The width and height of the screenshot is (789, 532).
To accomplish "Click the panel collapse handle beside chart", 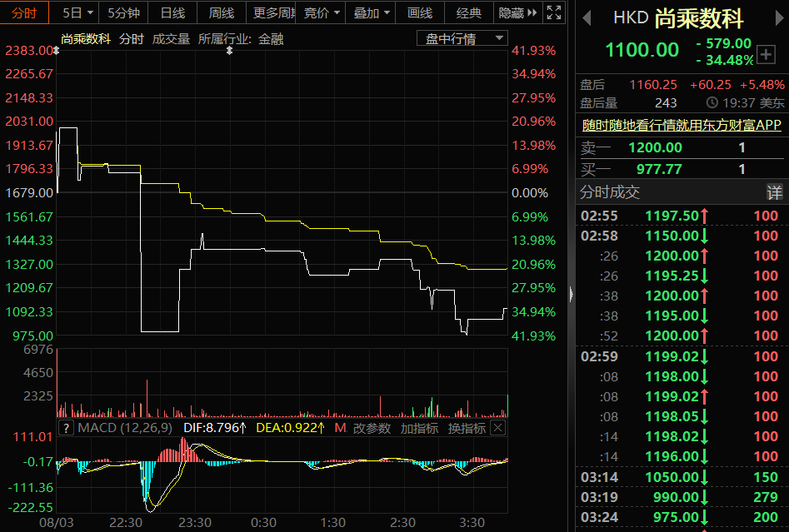I will tap(571, 293).
